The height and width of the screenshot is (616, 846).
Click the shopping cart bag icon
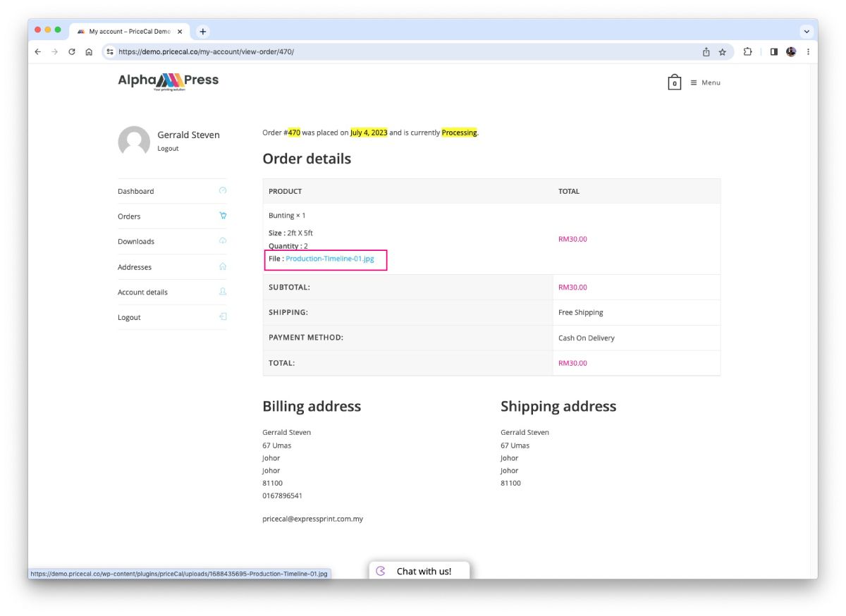674,82
